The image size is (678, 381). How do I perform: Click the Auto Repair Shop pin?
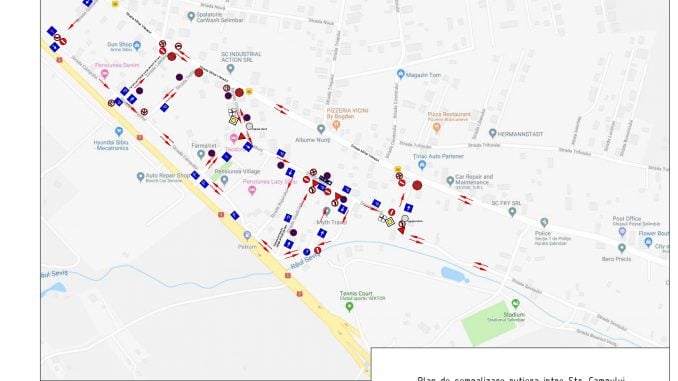click(140, 176)
